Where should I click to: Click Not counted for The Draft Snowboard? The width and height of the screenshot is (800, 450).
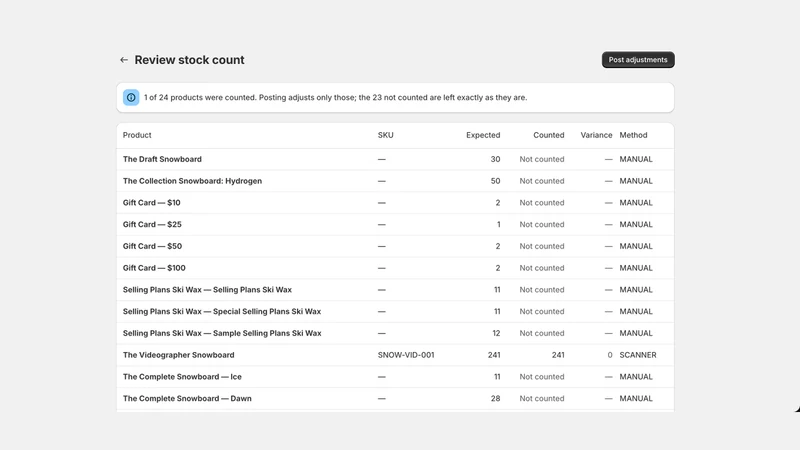point(542,159)
